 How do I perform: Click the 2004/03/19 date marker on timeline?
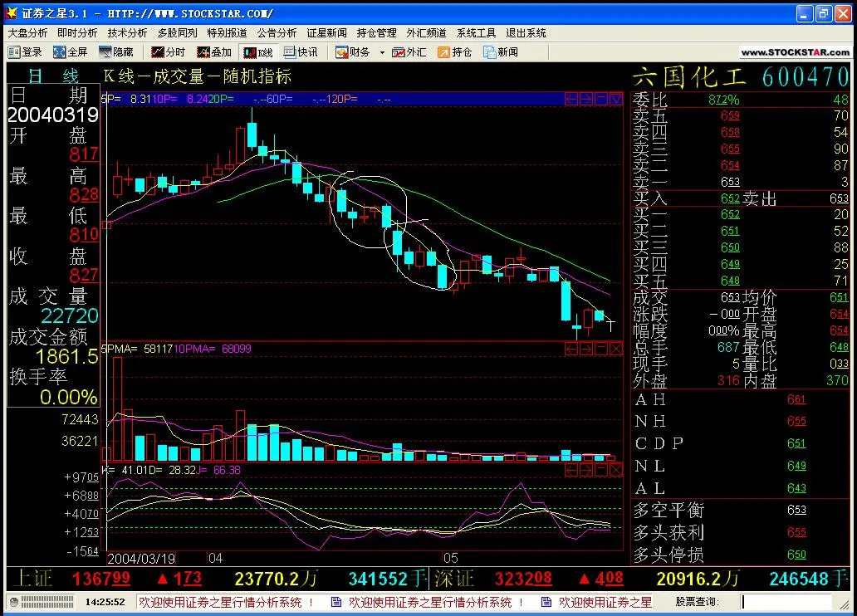pyautogui.click(x=141, y=559)
